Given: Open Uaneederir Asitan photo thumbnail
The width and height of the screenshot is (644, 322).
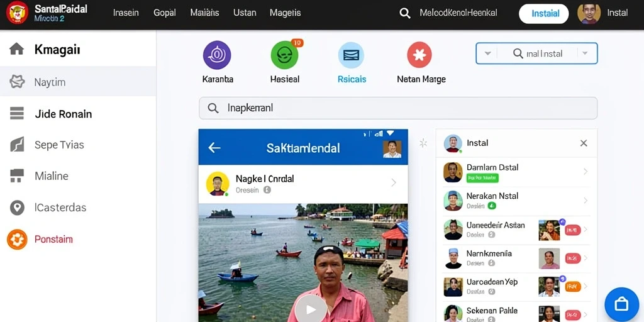Looking at the screenshot, I should click(x=549, y=230).
